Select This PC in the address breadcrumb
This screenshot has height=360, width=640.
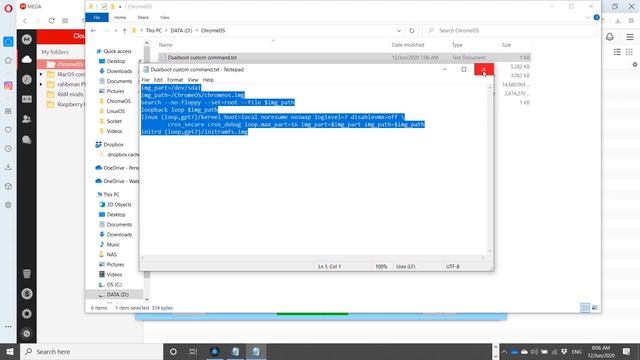[153, 31]
